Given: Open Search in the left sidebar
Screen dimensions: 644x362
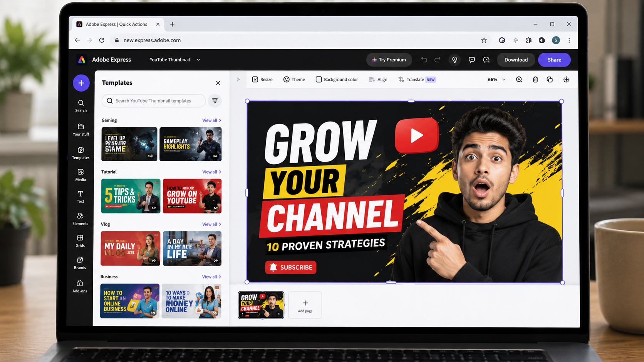Looking at the screenshot, I should tap(81, 106).
